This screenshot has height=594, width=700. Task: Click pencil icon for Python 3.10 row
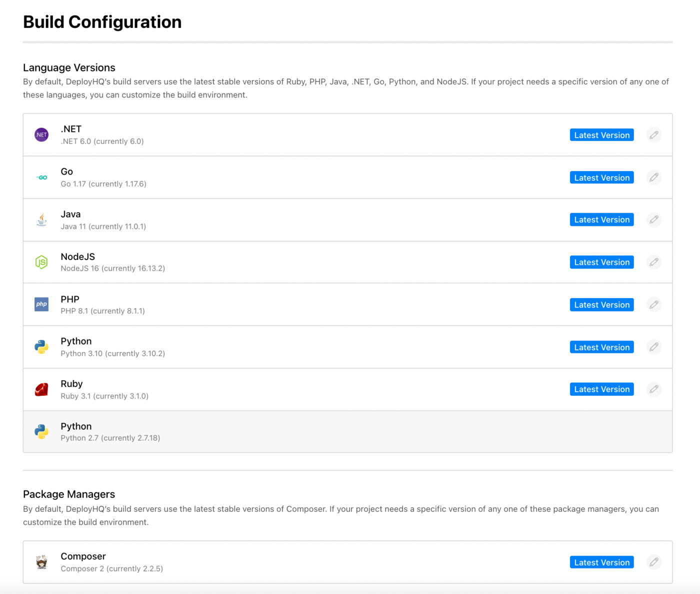(654, 347)
